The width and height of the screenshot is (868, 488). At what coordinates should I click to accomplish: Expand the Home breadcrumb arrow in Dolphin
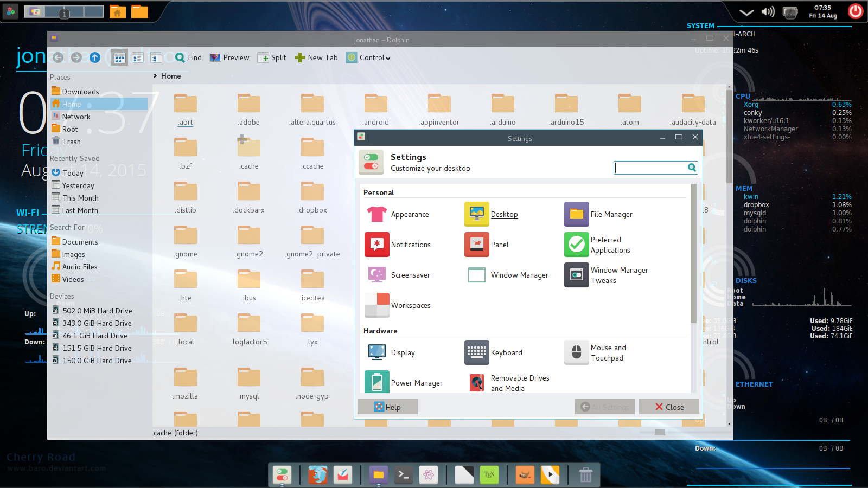pyautogui.click(x=155, y=76)
